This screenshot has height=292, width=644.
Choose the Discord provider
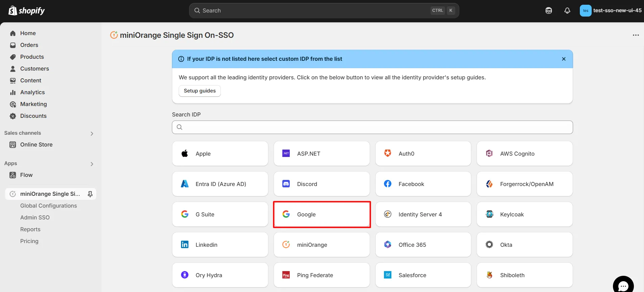coord(321,184)
